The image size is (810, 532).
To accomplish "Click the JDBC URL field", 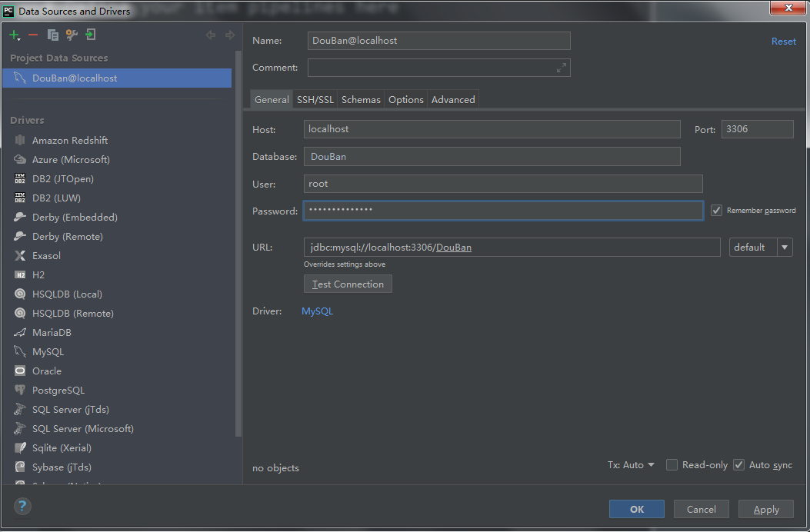I will tap(512, 248).
